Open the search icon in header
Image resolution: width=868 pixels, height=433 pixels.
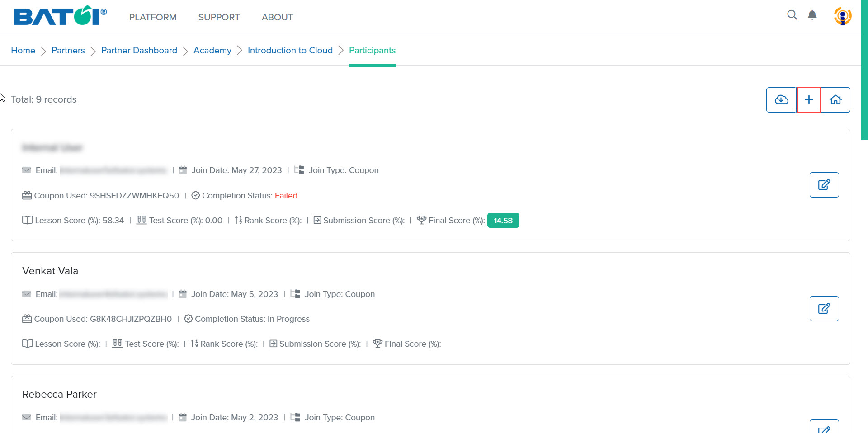(792, 15)
